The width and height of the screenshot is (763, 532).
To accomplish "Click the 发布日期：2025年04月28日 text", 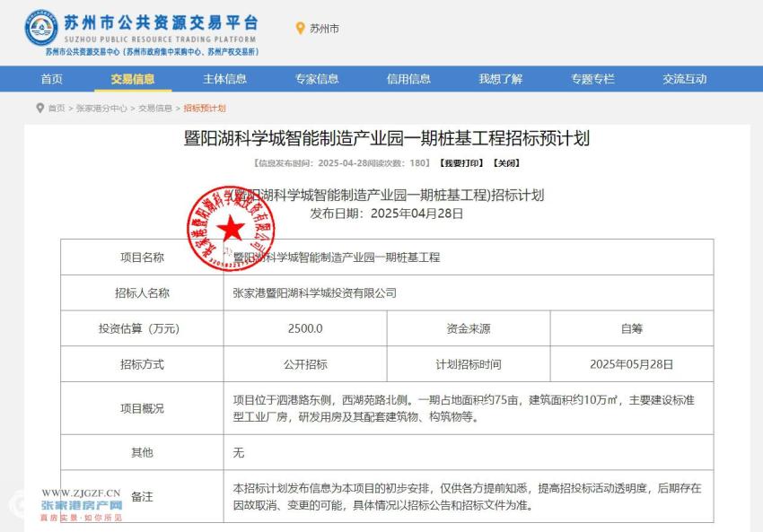I will click(x=387, y=214).
